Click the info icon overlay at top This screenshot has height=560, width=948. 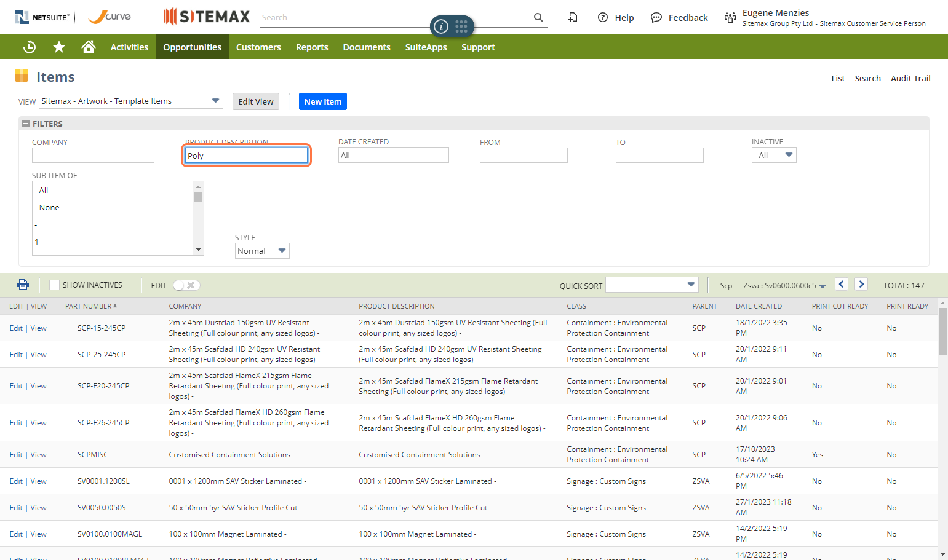click(441, 26)
